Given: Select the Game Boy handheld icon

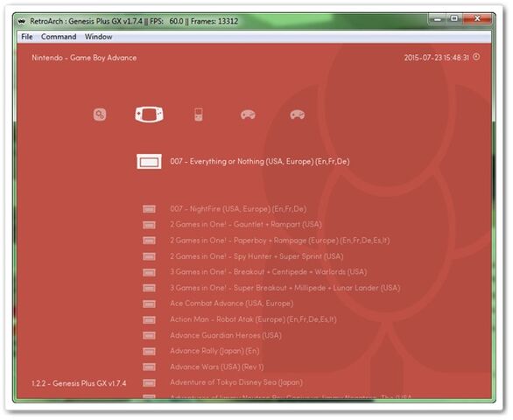Looking at the screenshot, I should click(198, 115).
